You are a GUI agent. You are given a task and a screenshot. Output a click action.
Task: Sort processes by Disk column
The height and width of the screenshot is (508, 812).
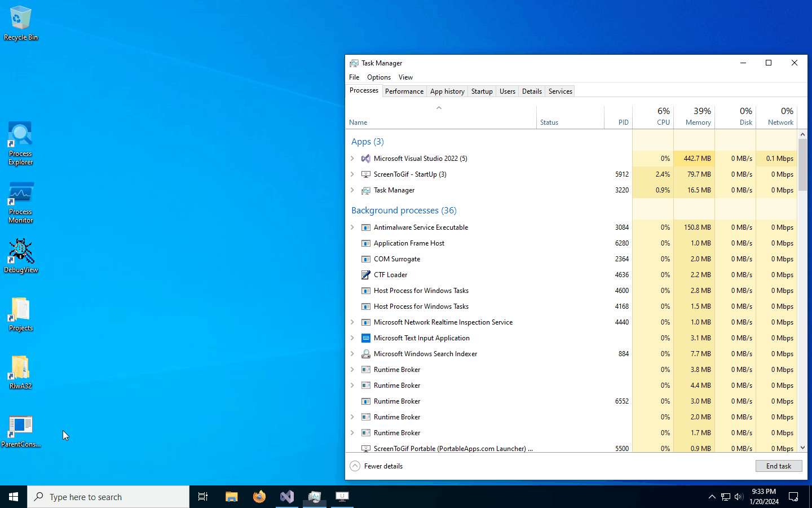pyautogui.click(x=735, y=117)
